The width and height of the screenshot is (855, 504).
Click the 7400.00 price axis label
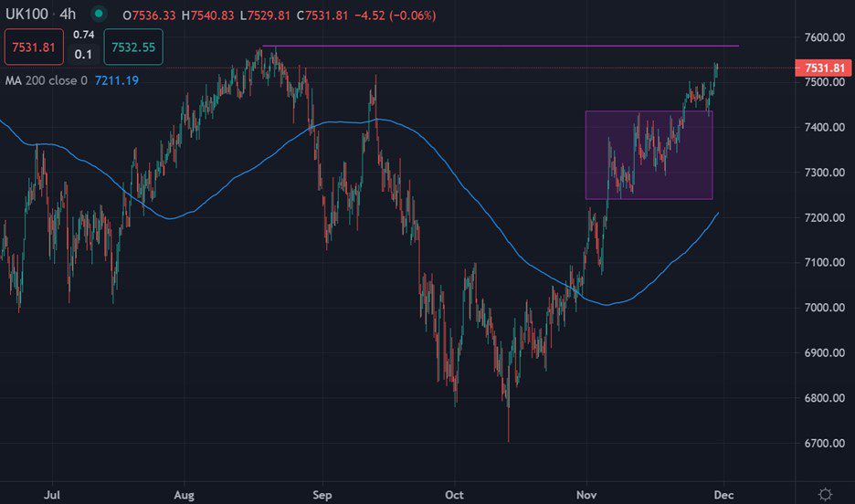825,127
